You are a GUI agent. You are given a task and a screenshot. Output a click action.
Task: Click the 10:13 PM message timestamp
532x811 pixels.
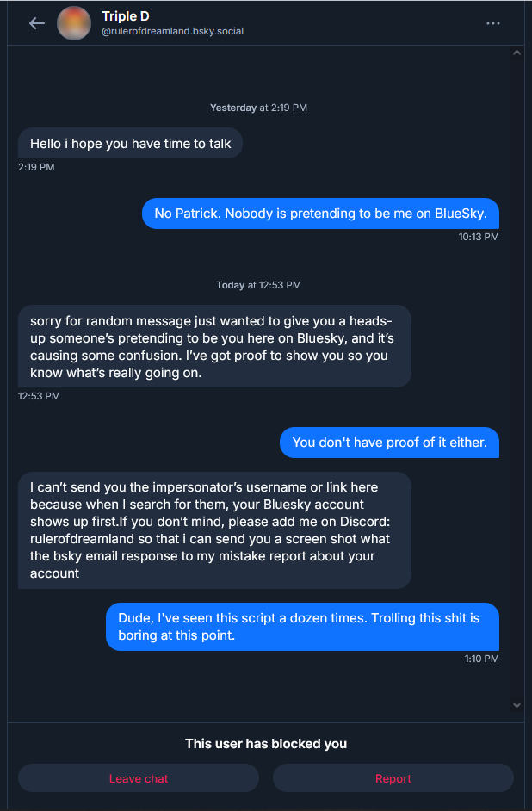[479, 237]
